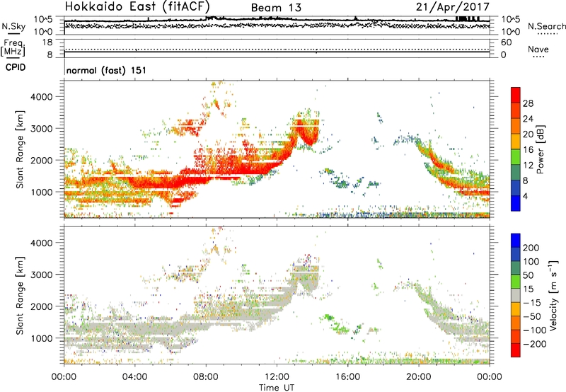Click the "2000" range tick in velocity panel
Screen dimensions: 566x392
click(x=41, y=306)
